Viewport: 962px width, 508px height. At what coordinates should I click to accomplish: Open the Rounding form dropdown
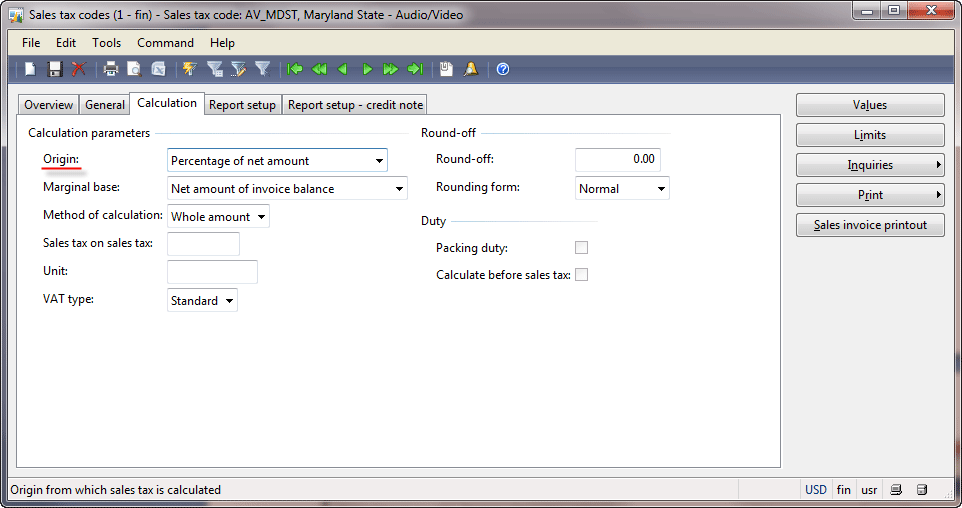coord(661,188)
